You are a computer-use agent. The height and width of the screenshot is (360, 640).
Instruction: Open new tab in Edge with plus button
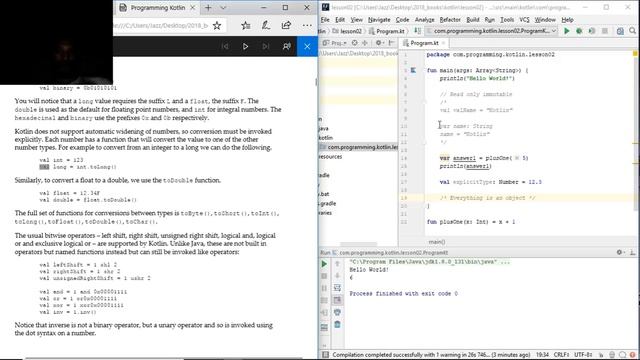coord(208,8)
